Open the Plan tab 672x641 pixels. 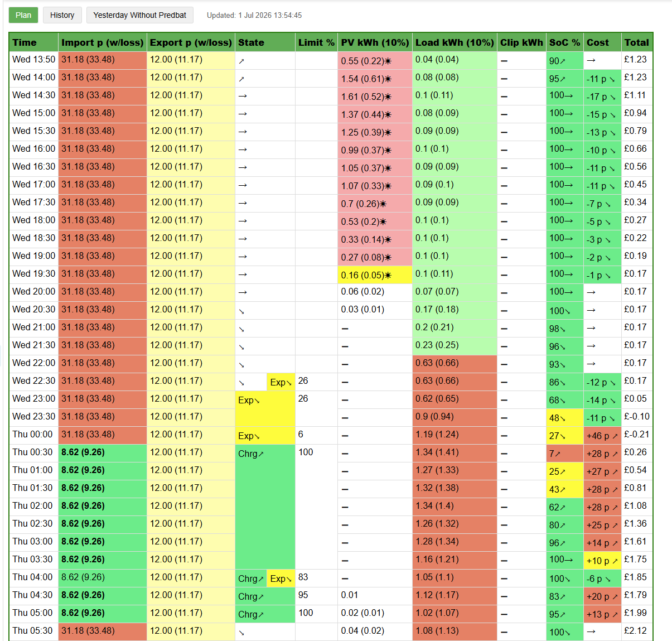tap(23, 15)
